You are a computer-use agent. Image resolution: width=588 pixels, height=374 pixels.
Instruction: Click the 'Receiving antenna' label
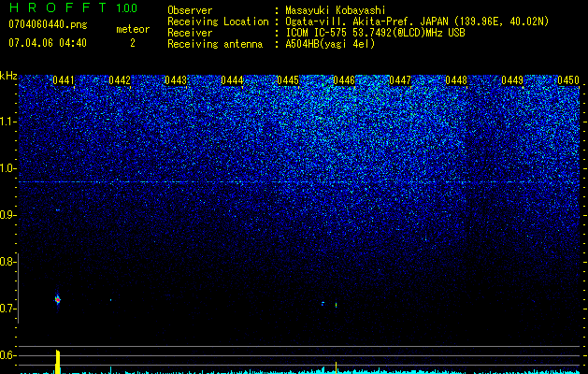coord(215,44)
